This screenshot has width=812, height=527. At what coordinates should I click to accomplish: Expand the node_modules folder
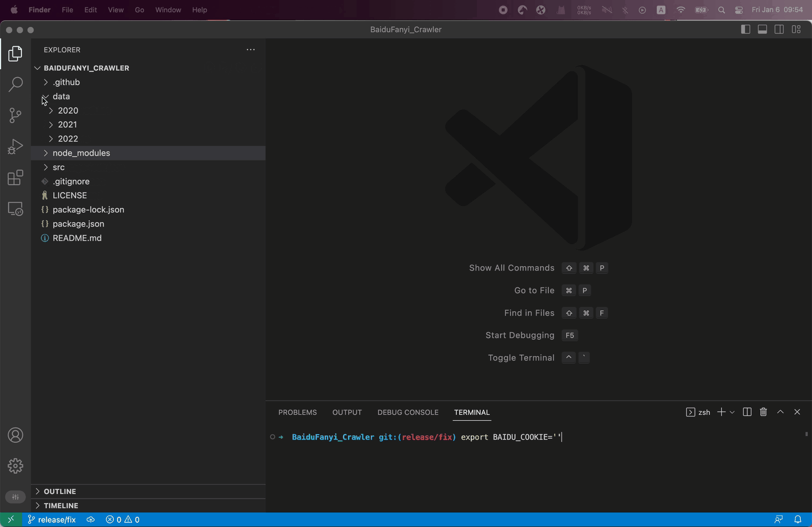[148, 153]
